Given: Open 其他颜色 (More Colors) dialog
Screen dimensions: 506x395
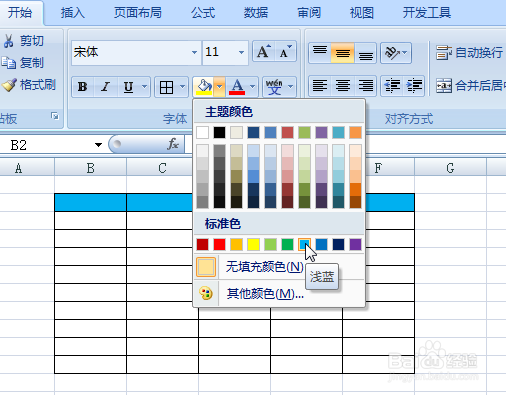Looking at the screenshot, I should pos(279,293).
